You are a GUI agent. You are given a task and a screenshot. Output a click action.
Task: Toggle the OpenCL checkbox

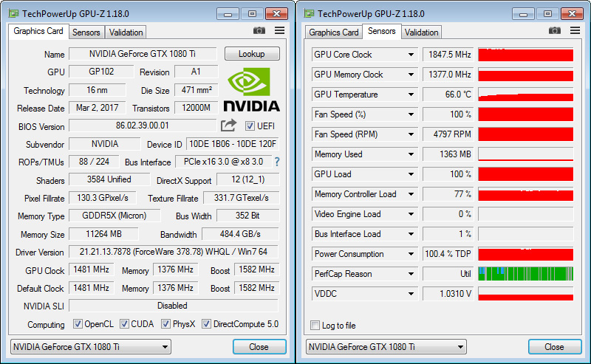tap(78, 324)
